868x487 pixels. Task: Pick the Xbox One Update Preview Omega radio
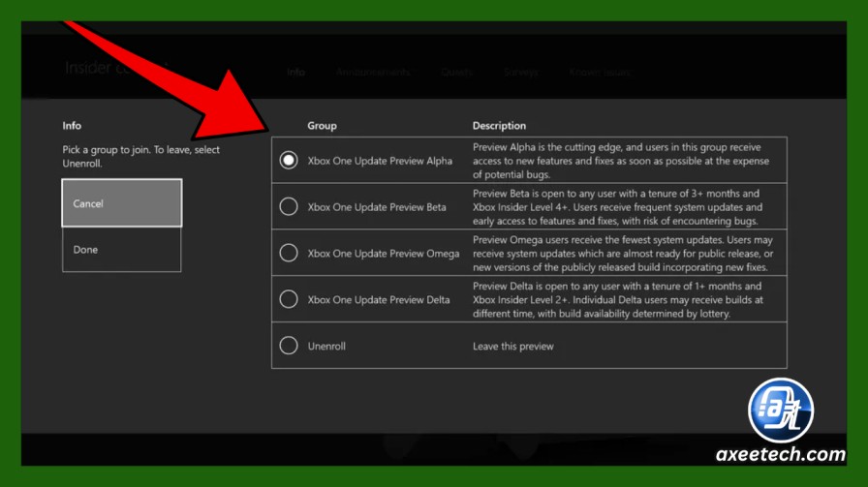click(x=289, y=253)
